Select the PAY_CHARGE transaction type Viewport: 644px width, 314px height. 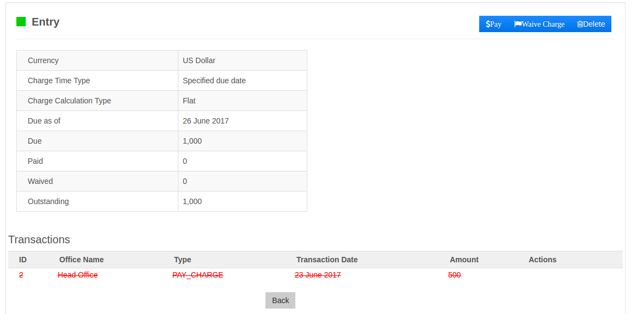click(197, 275)
